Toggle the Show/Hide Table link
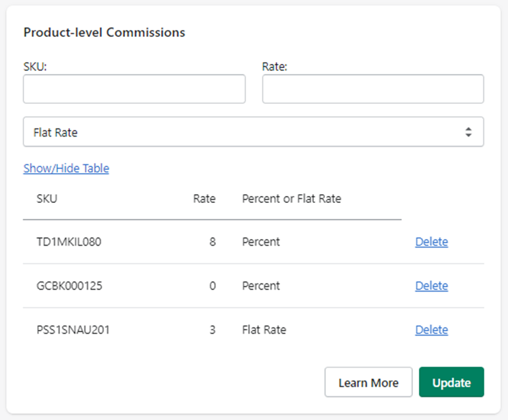 66,168
